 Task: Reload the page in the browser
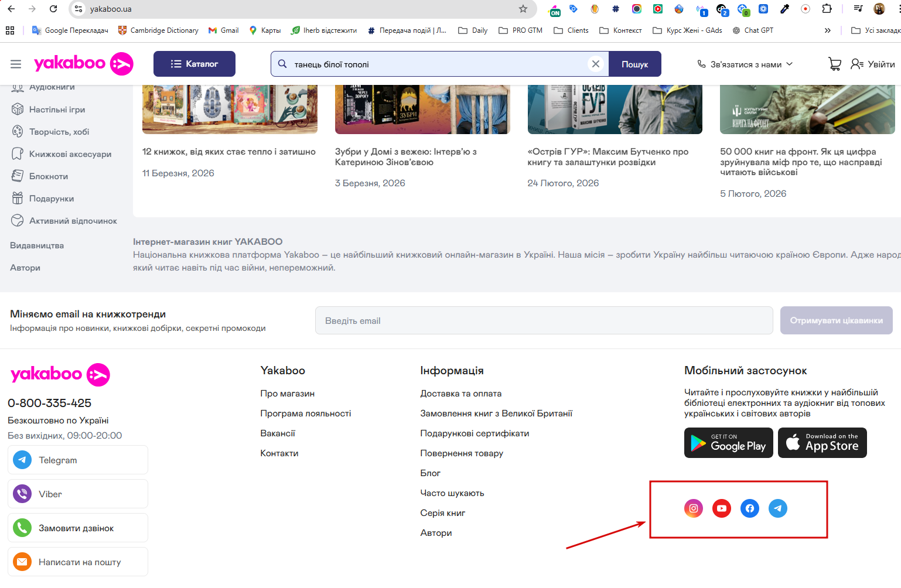coord(53,9)
